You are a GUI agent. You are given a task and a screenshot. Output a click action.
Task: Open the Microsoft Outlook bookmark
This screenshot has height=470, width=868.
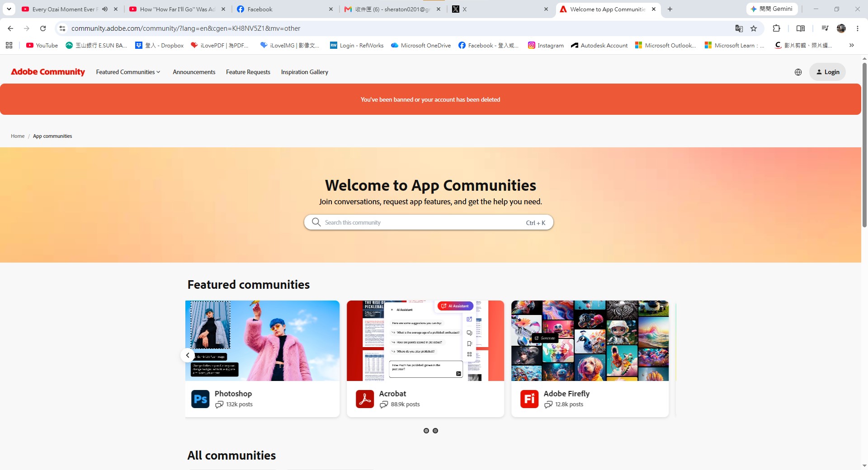tap(666, 45)
